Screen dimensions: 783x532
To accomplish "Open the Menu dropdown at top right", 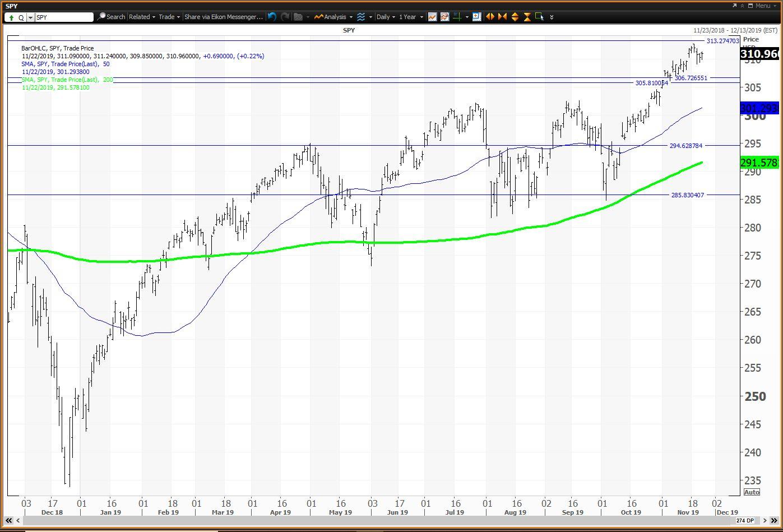I will (x=766, y=6).
